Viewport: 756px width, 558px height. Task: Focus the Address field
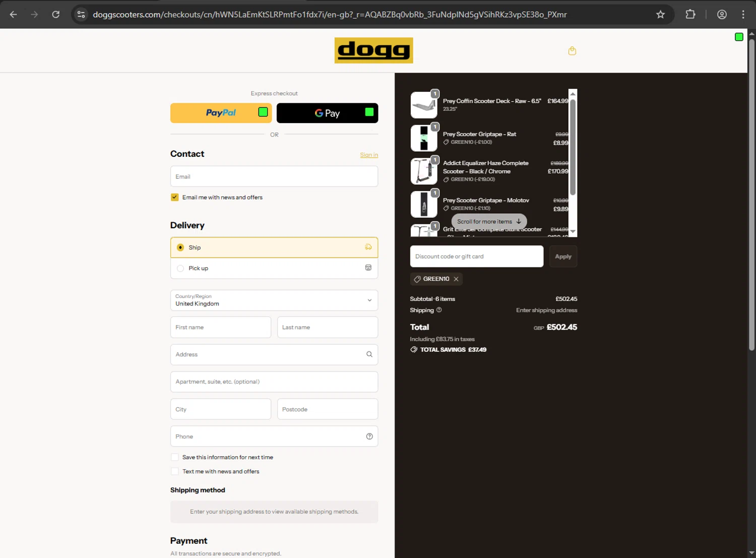(274, 354)
